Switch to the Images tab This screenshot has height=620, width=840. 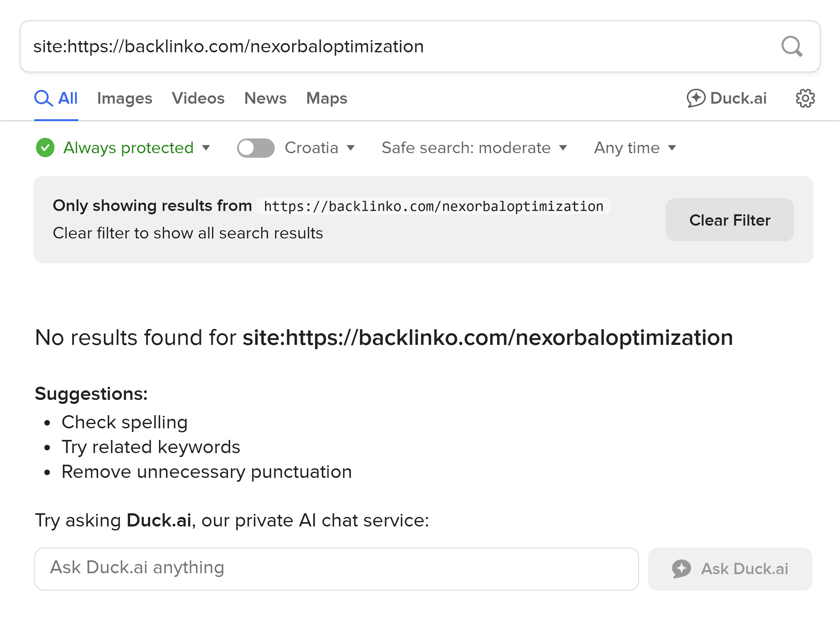point(125,98)
